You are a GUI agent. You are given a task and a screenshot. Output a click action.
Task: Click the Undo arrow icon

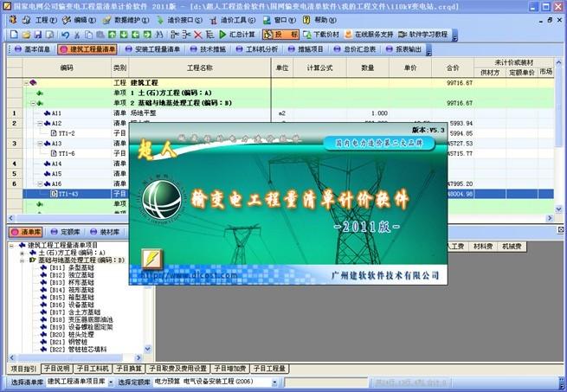pos(65,35)
